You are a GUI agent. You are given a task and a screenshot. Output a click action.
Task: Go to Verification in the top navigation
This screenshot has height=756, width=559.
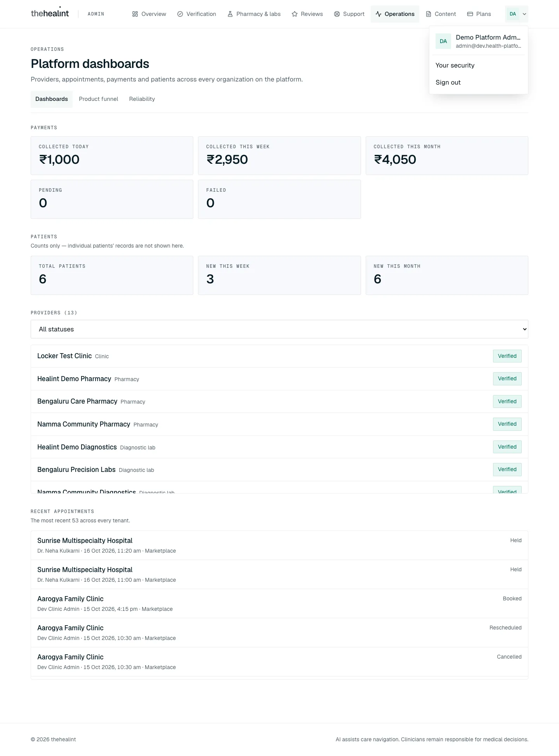(x=196, y=14)
